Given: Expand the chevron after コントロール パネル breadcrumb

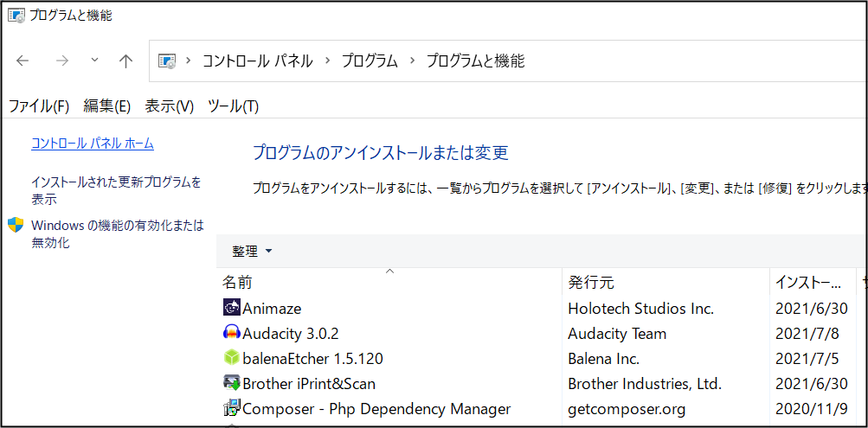Looking at the screenshot, I should pos(328,61).
